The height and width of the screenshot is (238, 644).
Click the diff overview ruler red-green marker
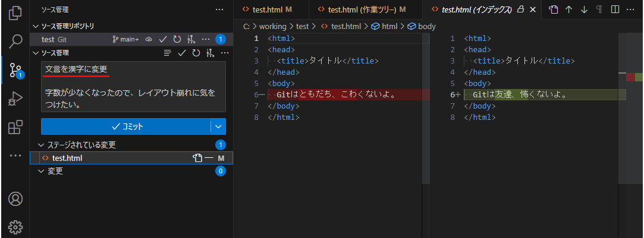point(634,77)
